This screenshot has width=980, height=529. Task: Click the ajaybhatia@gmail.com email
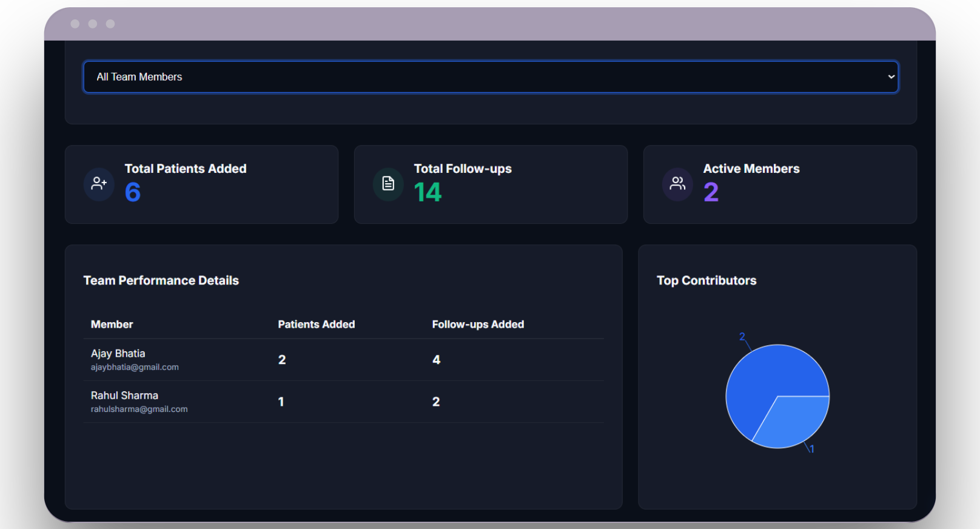(x=135, y=367)
